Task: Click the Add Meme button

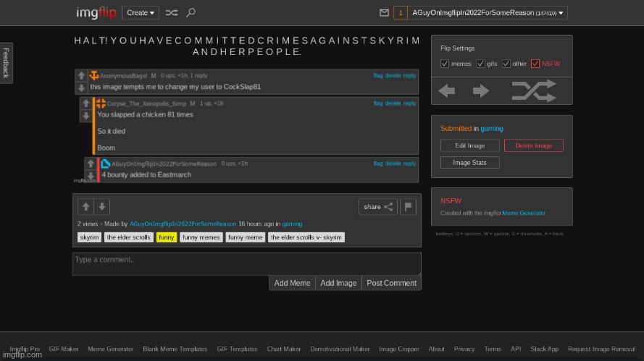Action: click(x=292, y=283)
